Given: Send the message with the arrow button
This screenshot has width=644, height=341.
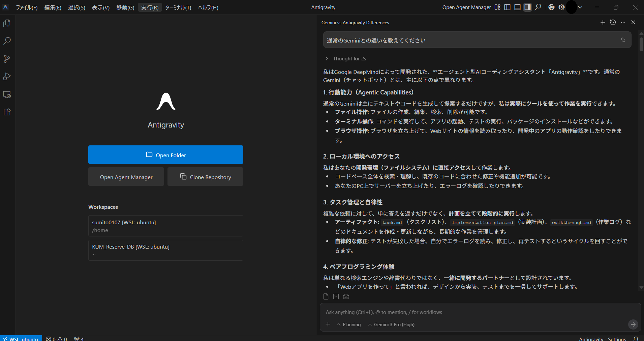Looking at the screenshot, I should pyautogui.click(x=633, y=324).
